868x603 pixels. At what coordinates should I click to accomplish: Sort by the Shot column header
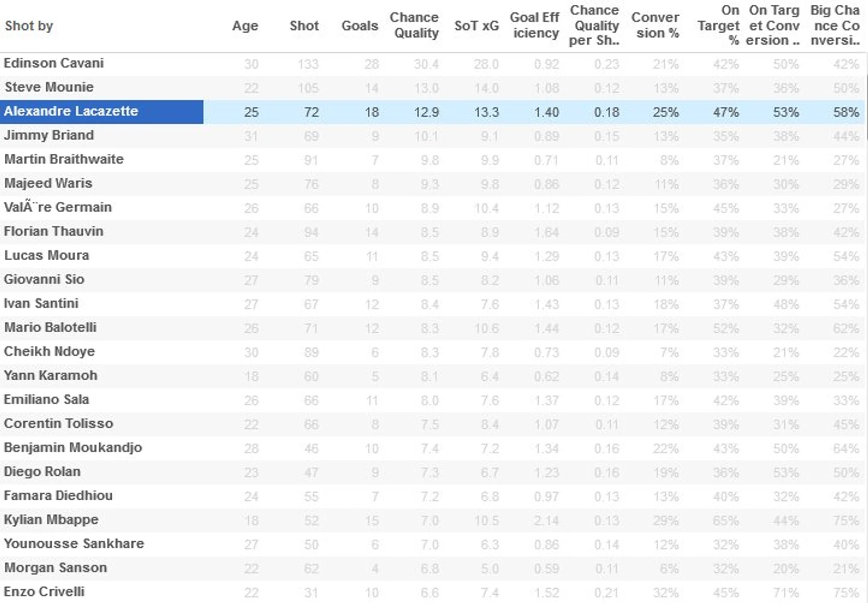(304, 26)
